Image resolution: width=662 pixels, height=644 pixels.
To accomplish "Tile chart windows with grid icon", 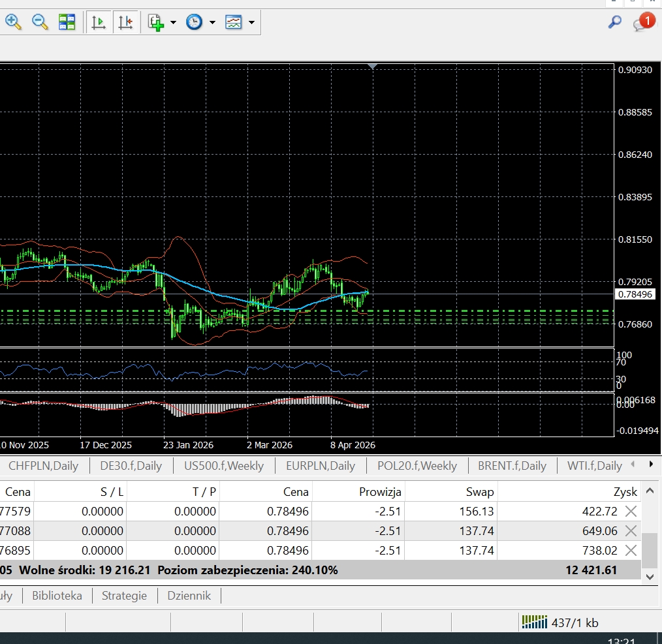I will (67, 22).
